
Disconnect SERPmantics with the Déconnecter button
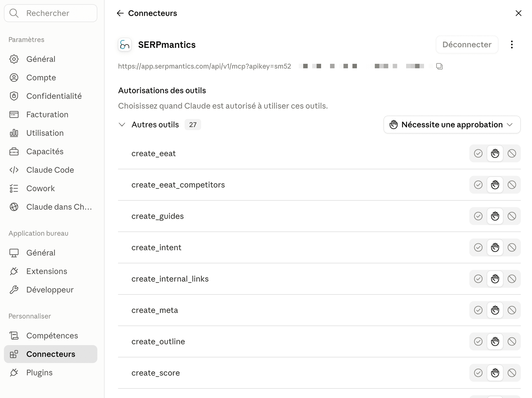coord(467,45)
